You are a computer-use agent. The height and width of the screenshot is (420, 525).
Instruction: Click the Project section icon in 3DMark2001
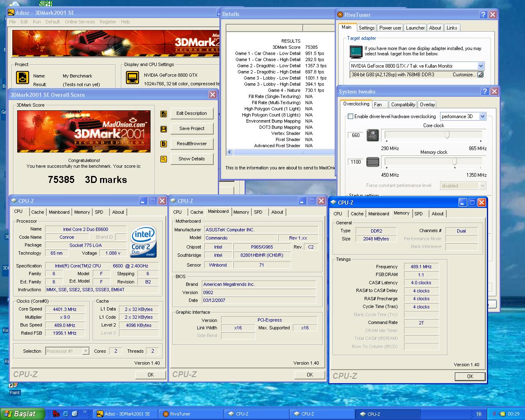pos(22,78)
